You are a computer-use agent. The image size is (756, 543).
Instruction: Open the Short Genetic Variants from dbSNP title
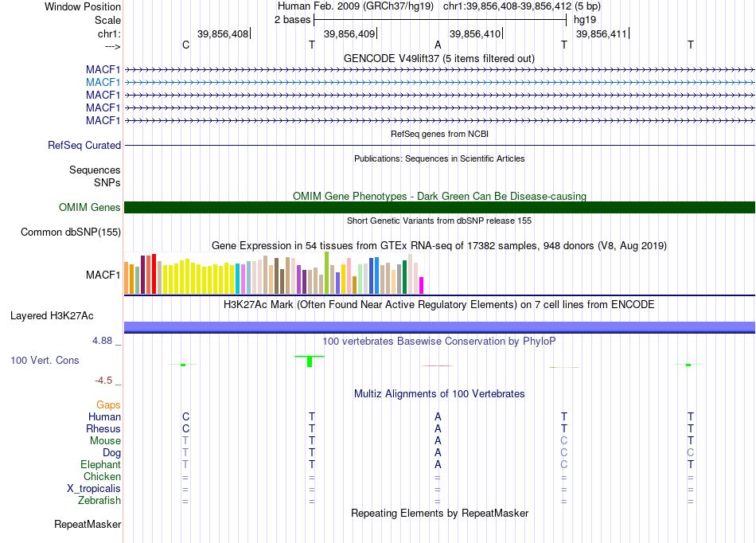pyautogui.click(x=439, y=221)
